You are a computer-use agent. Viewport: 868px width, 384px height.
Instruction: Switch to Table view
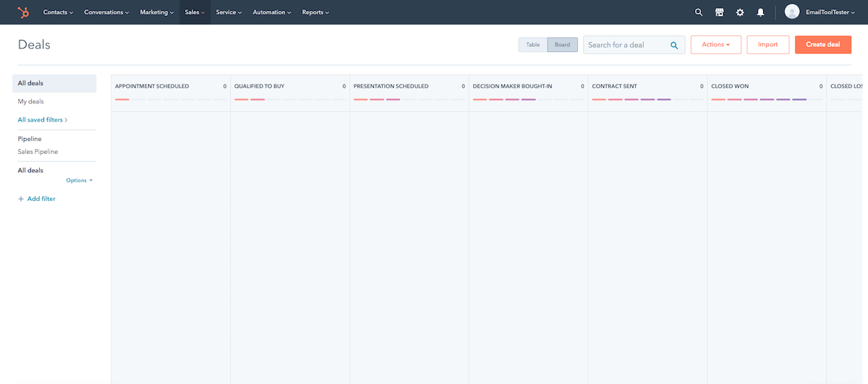tap(533, 45)
